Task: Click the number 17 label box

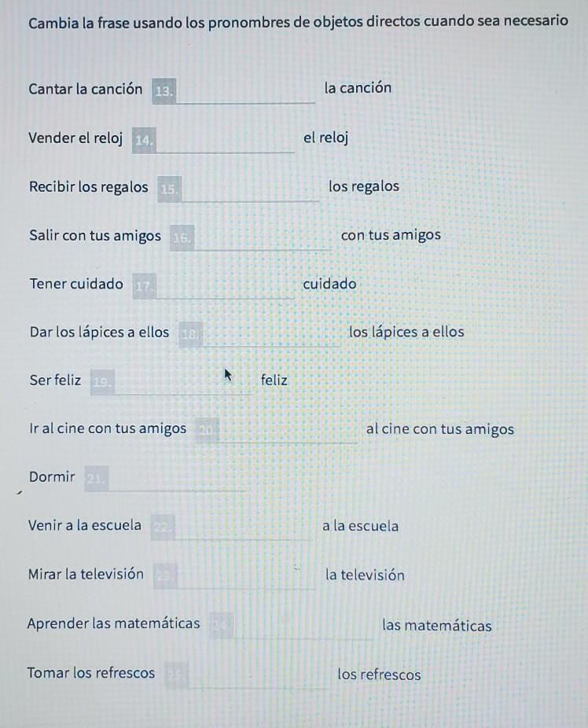Action: [145, 286]
